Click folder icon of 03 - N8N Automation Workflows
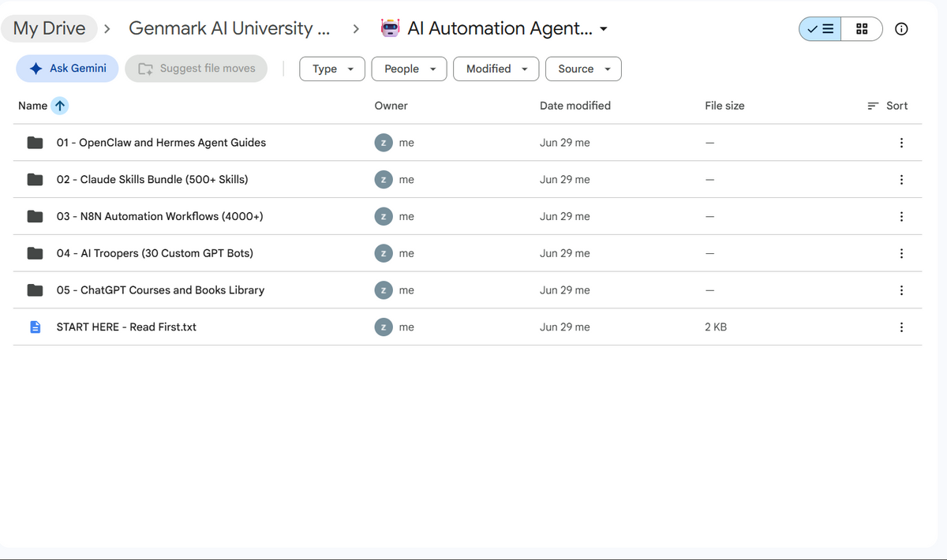 [35, 216]
